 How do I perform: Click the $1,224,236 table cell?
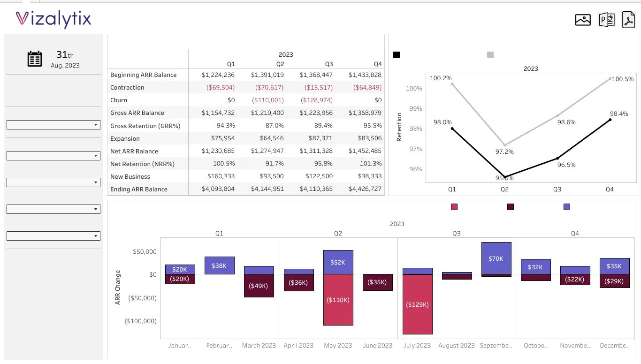[218, 75]
